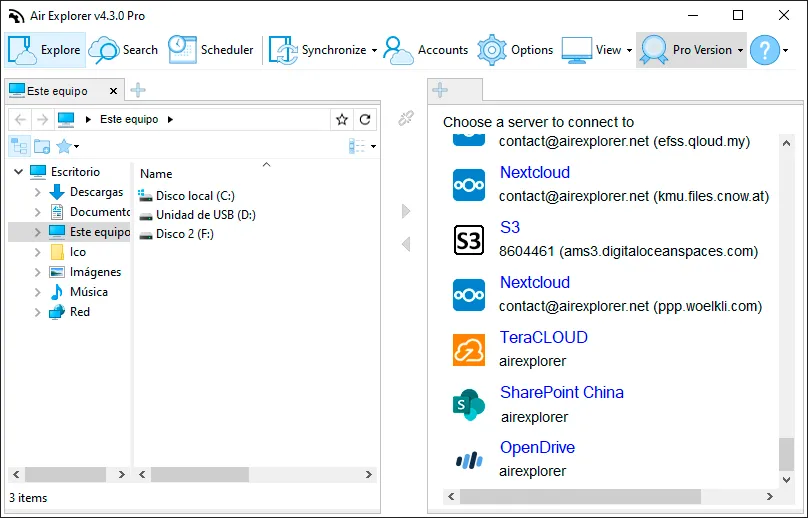Viewport: 808px width, 518px height.
Task: Copy to right pane arrow
Action: (x=406, y=211)
